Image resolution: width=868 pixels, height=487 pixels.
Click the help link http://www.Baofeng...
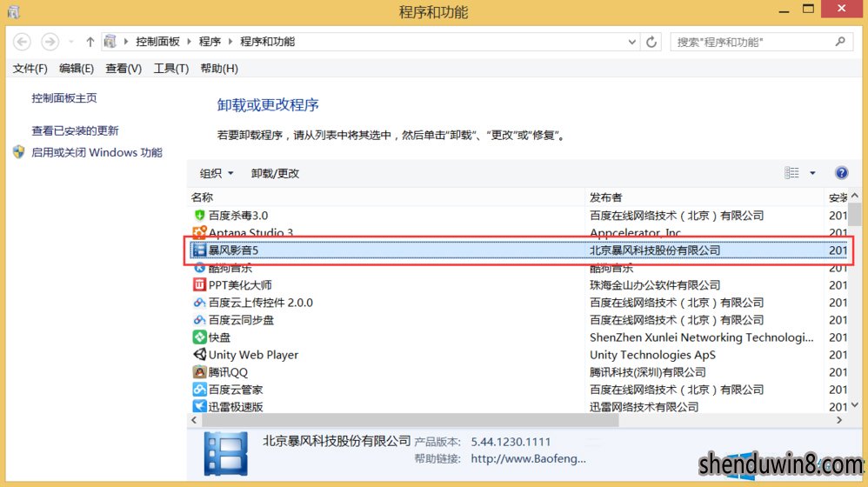pos(528,459)
